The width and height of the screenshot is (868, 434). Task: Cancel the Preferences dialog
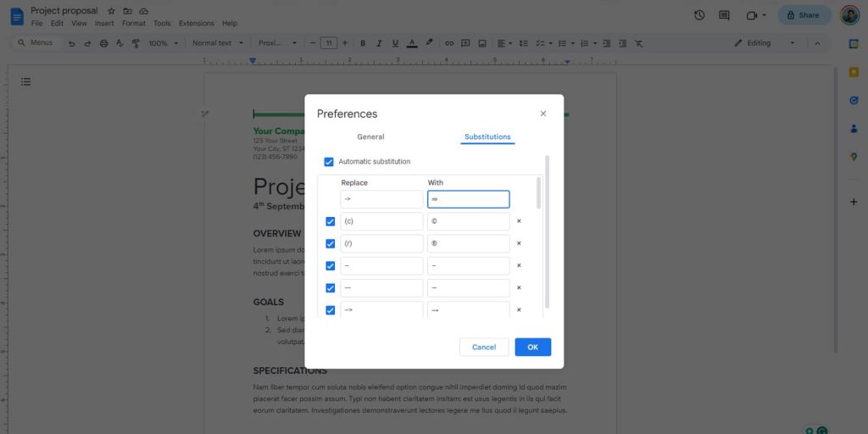click(x=484, y=347)
